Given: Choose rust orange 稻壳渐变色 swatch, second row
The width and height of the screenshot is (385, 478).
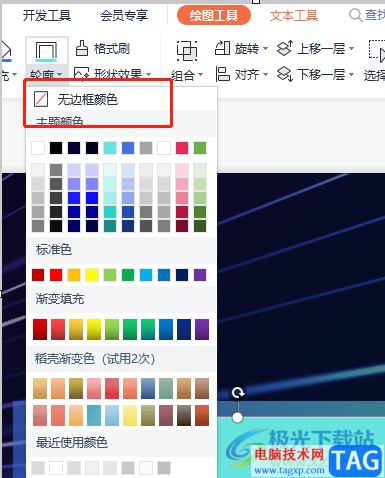Looking at the screenshot, I should tap(202, 415).
